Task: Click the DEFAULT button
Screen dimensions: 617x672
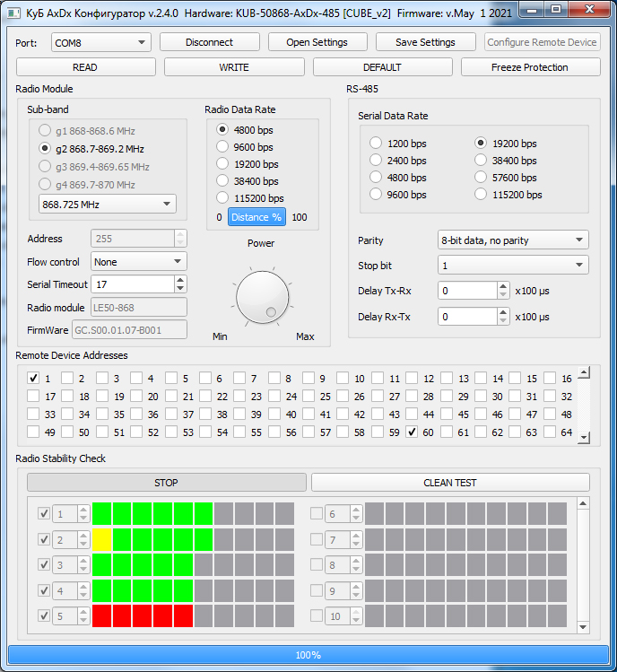Action: [x=383, y=67]
